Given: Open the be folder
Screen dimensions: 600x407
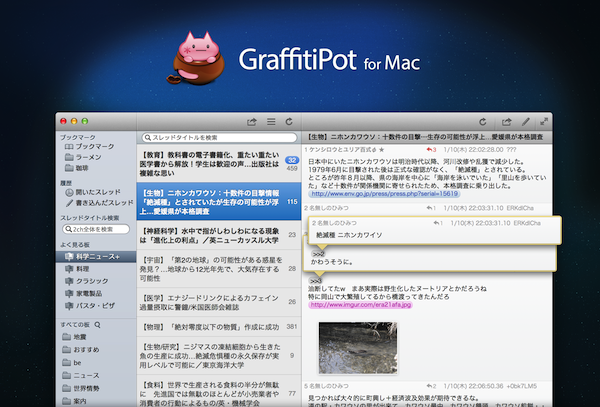Looking at the screenshot, I should tap(72, 363).
